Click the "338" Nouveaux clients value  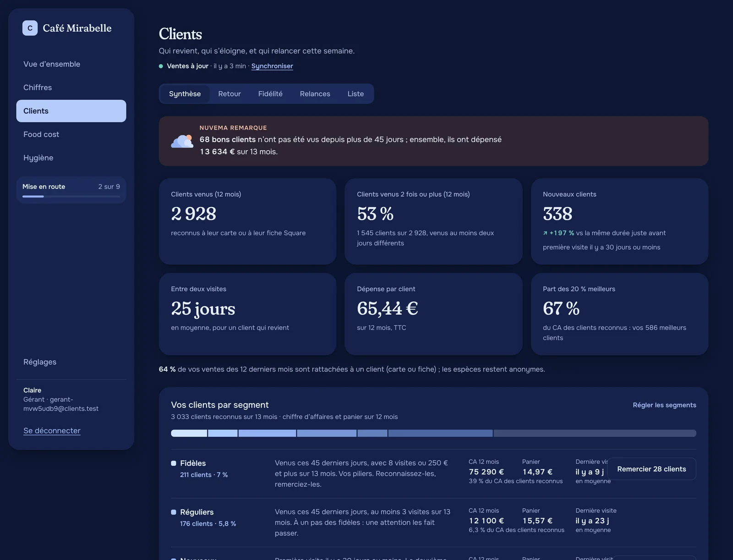558,214
